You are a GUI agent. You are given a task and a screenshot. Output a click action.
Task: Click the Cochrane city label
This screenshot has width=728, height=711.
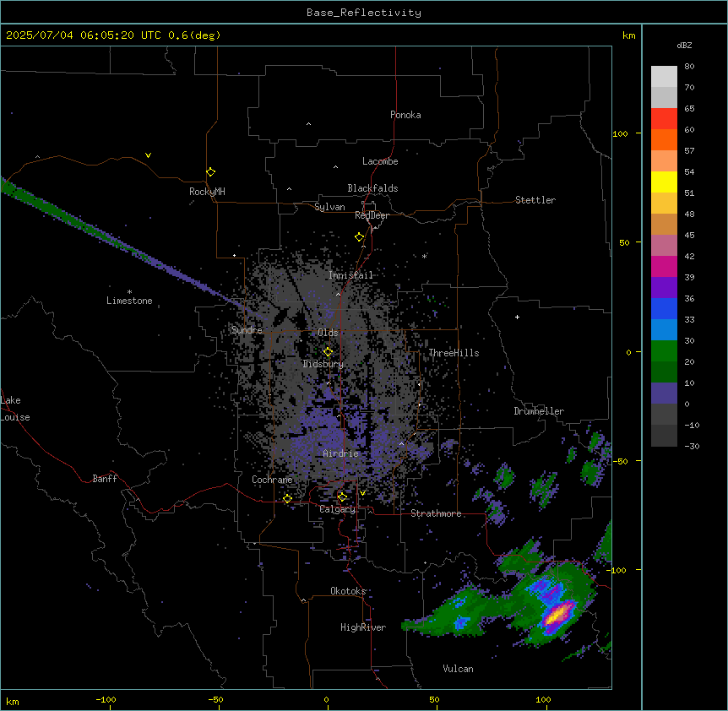tap(272, 480)
